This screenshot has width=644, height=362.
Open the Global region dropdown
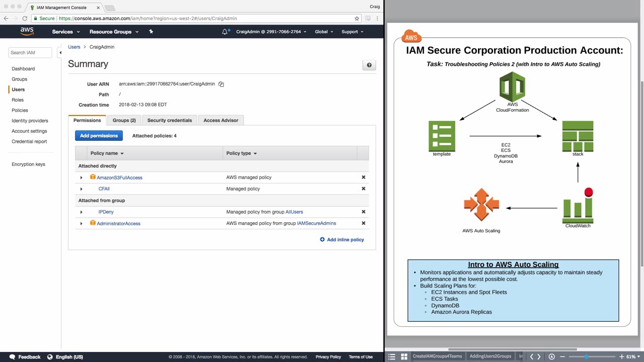point(324,32)
